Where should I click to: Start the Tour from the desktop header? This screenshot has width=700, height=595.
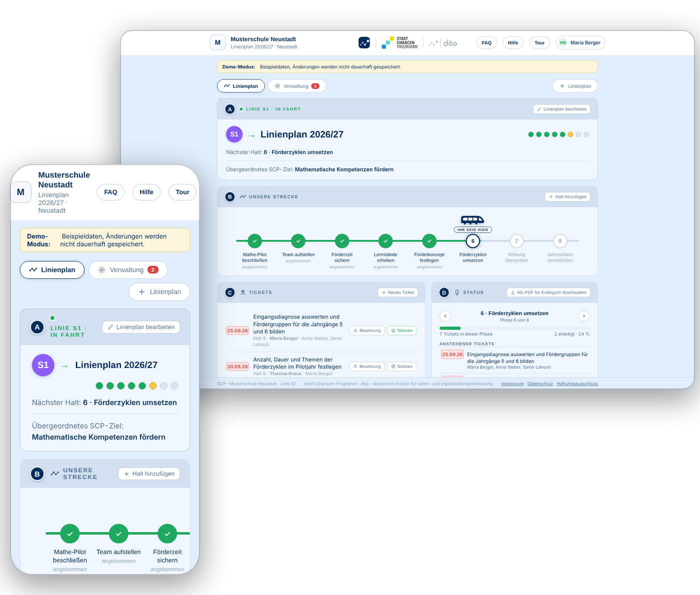(539, 43)
